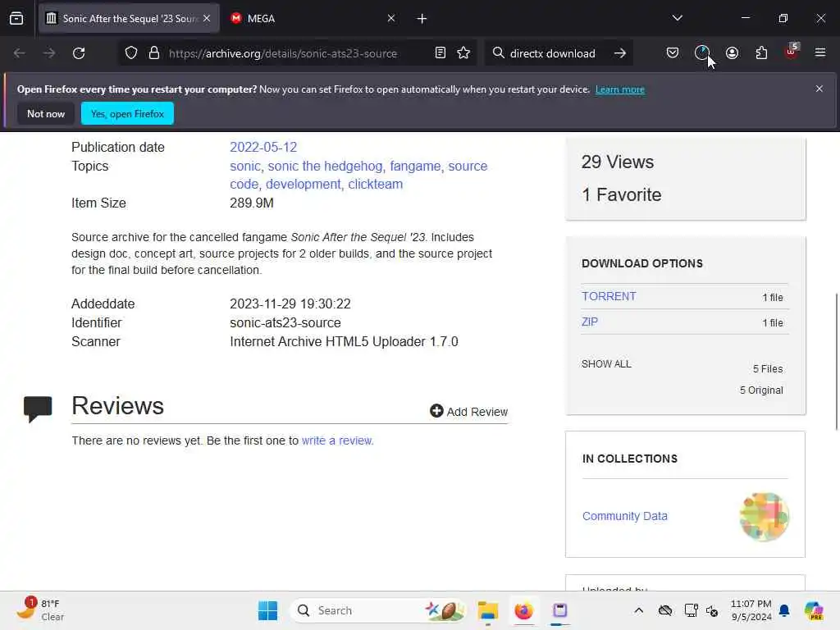Go back to previous page
Screen dimensions: 840x630
[x=20, y=53]
